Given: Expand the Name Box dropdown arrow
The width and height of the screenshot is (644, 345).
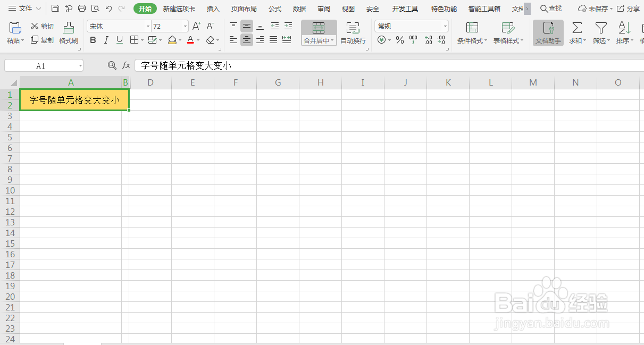Looking at the screenshot, I should pos(80,66).
